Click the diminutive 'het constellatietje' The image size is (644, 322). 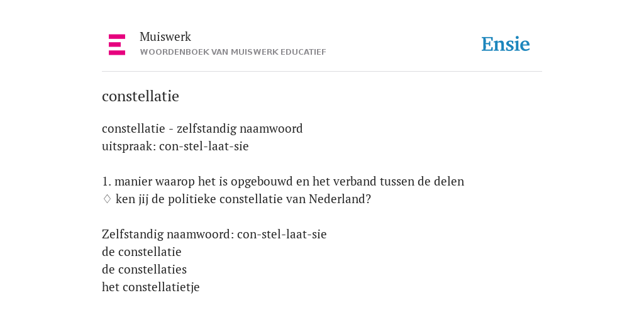[151, 287]
